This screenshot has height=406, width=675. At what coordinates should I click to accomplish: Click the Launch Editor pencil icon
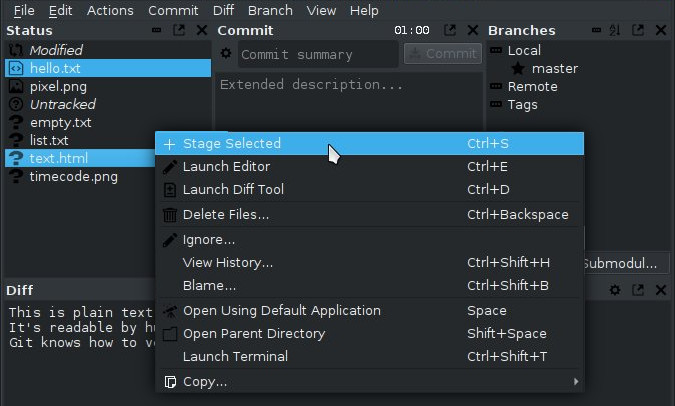pos(169,167)
